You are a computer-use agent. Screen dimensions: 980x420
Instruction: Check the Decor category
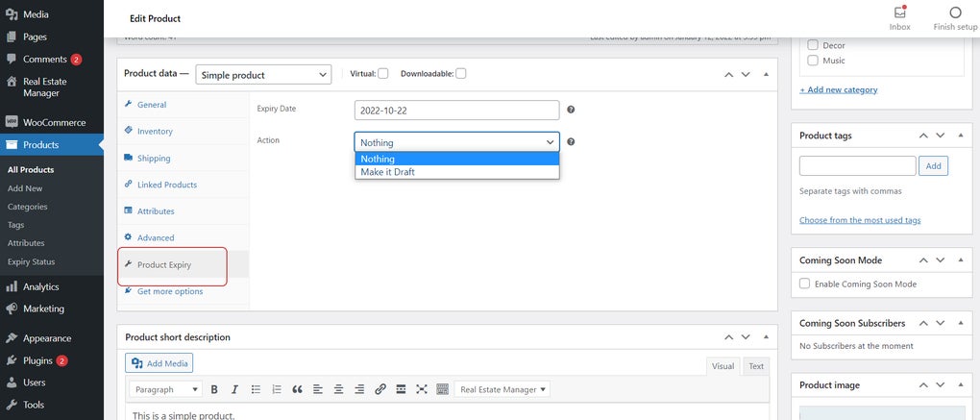tap(813, 45)
